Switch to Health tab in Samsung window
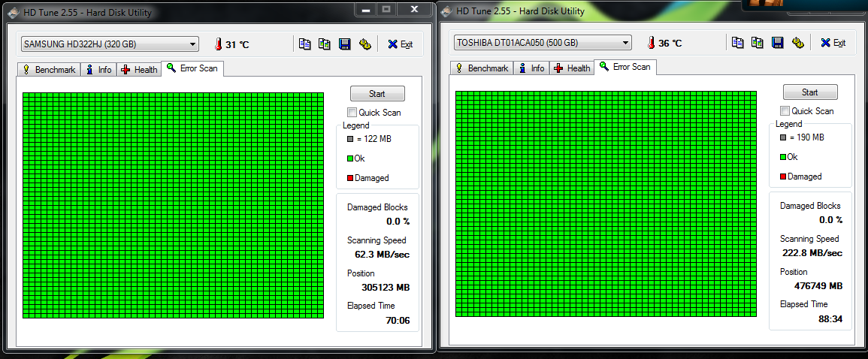 139,70
